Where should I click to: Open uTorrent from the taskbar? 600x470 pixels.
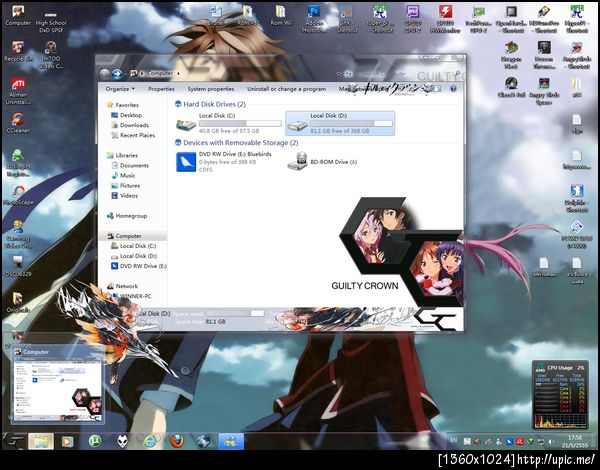(x=95, y=441)
